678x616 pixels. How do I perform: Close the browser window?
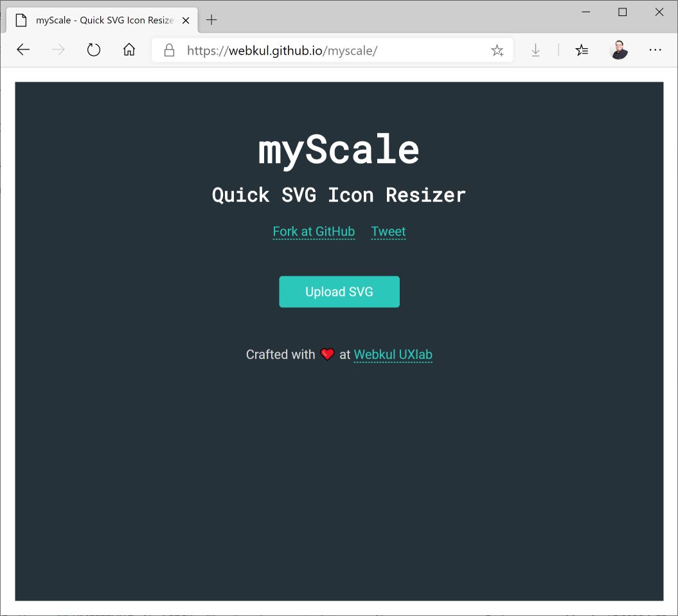point(659,12)
